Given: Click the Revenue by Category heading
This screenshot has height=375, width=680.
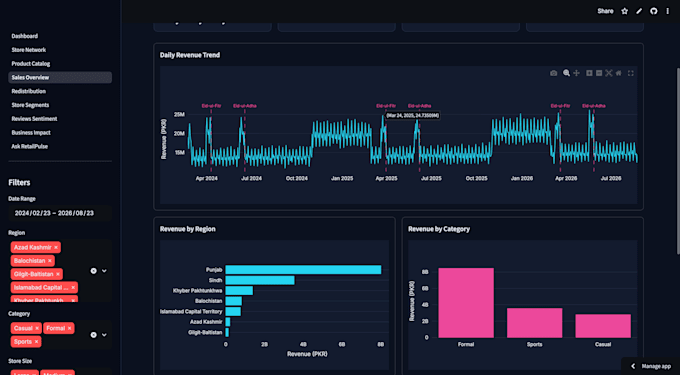Looking at the screenshot, I should 438,229.
